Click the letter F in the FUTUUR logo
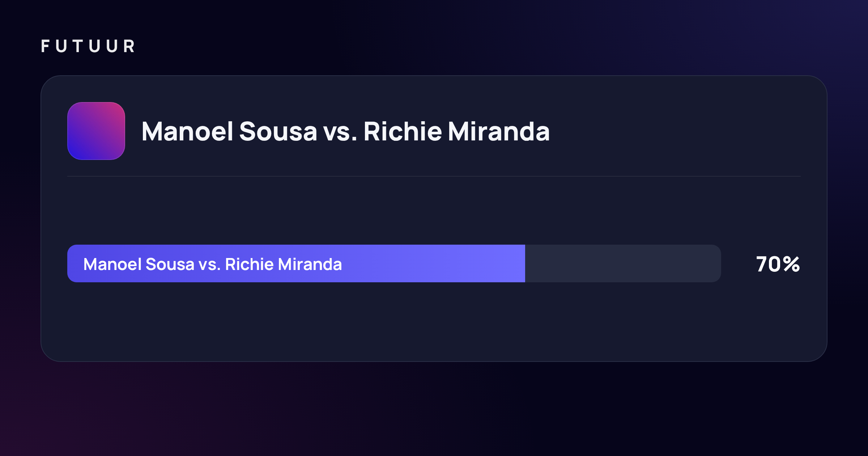868x456 pixels. 45,46
